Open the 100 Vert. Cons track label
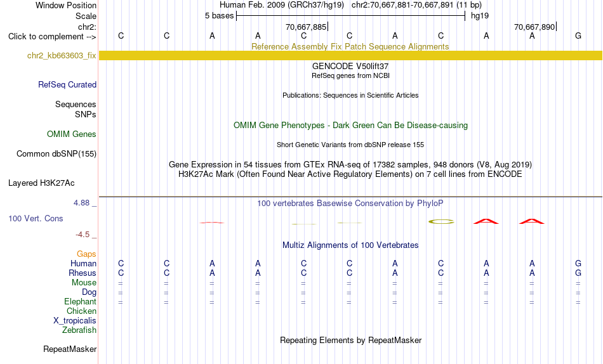Image resolution: width=603 pixels, height=364 pixels. [x=36, y=218]
